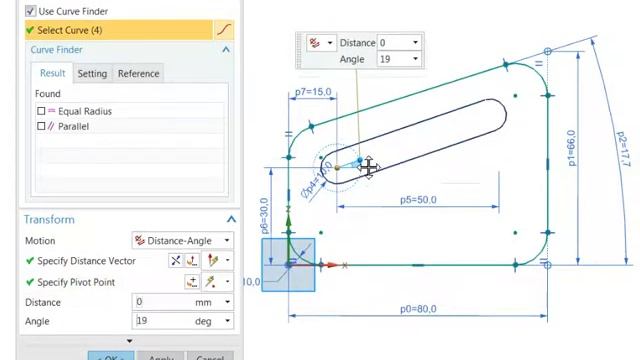Viewport: 640px width, 360px height.
Task: Open the vector type dropdown arrow
Action: click(x=228, y=260)
